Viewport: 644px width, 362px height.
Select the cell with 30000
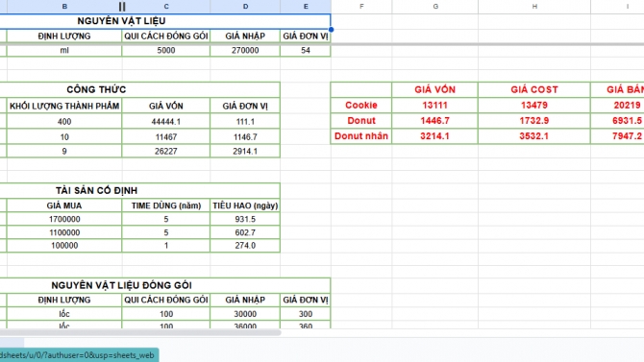[245, 314]
